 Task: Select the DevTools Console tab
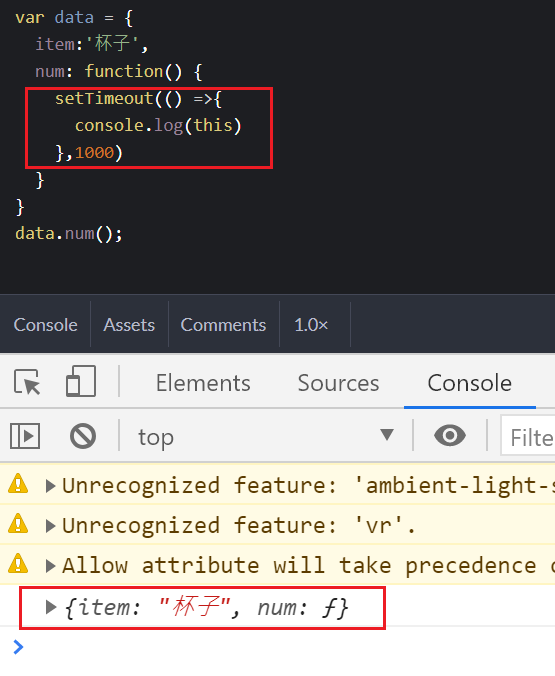click(470, 383)
